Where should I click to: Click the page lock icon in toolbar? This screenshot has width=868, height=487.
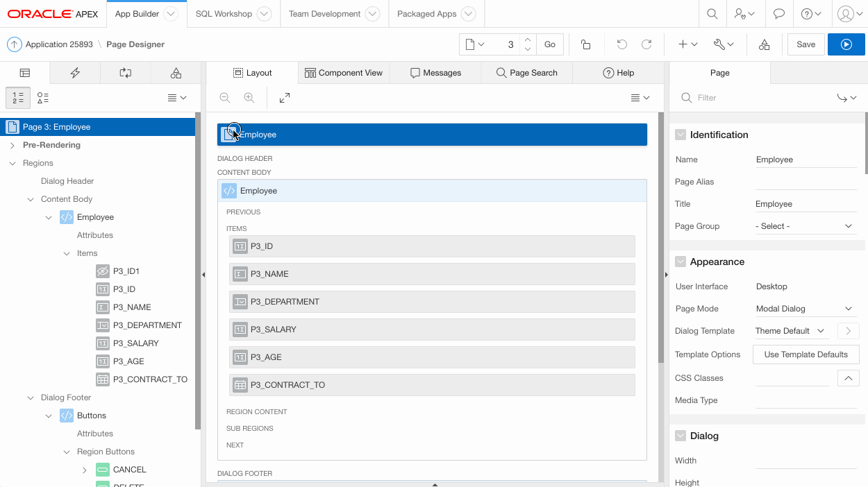585,44
